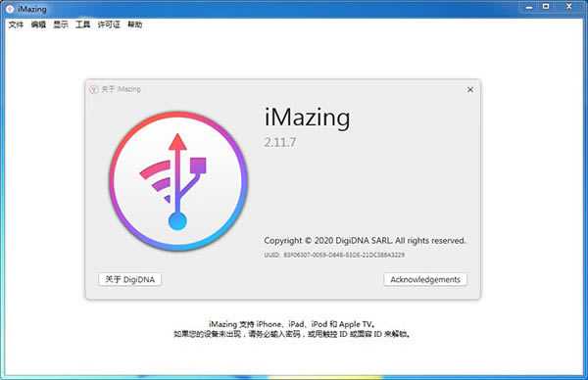
Task: Open the Acknowledgements button
Action: pyautogui.click(x=425, y=279)
